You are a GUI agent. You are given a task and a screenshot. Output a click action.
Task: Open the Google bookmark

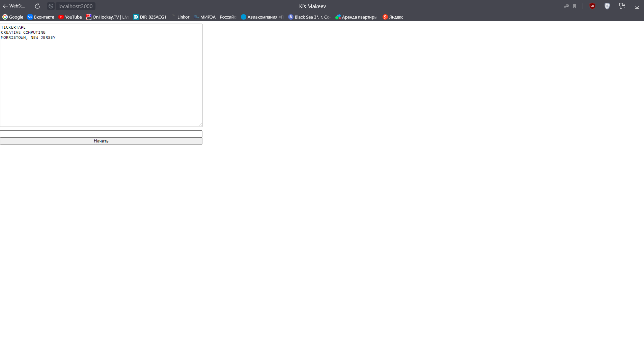click(13, 17)
